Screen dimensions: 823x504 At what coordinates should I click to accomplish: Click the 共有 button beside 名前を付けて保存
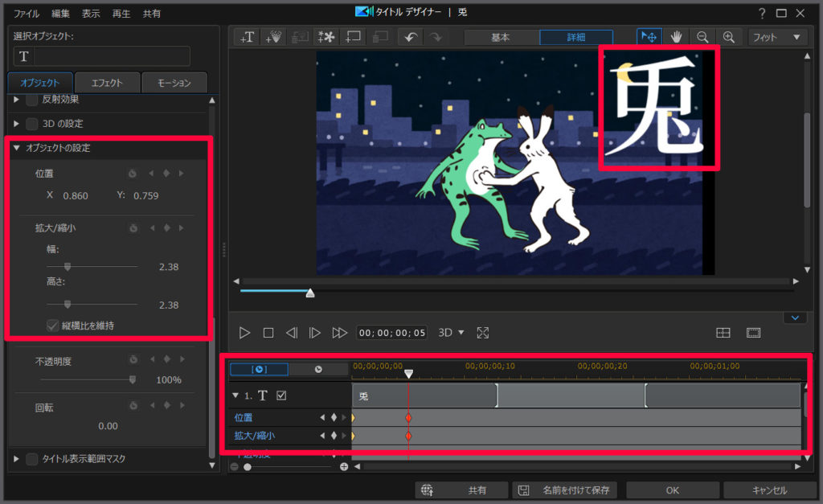coord(461,490)
